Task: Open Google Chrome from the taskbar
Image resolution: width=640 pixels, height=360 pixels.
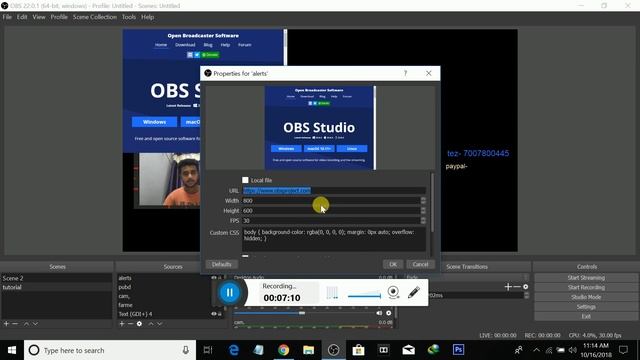Action: (283, 350)
